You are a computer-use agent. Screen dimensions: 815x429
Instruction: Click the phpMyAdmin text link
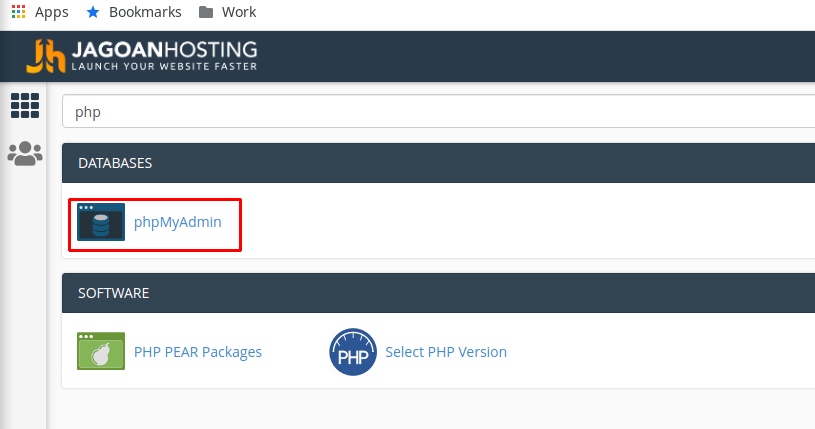coord(178,222)
